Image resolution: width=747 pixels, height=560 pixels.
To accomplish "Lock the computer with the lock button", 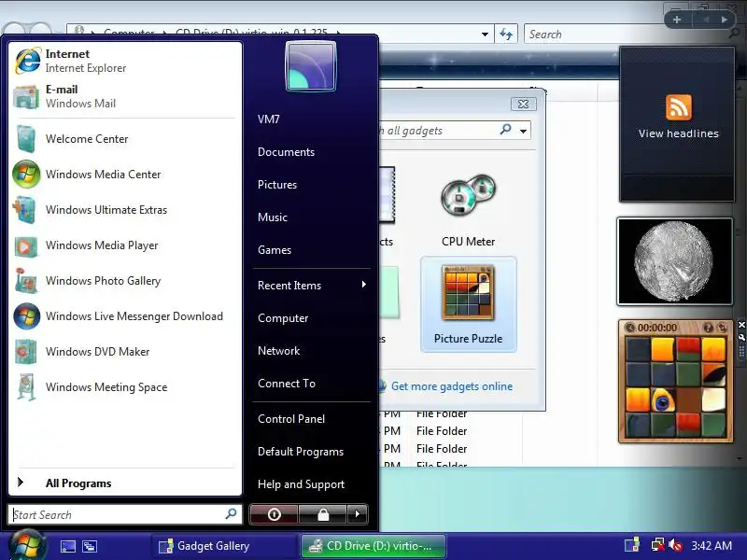I will click(x=323, y=514).
